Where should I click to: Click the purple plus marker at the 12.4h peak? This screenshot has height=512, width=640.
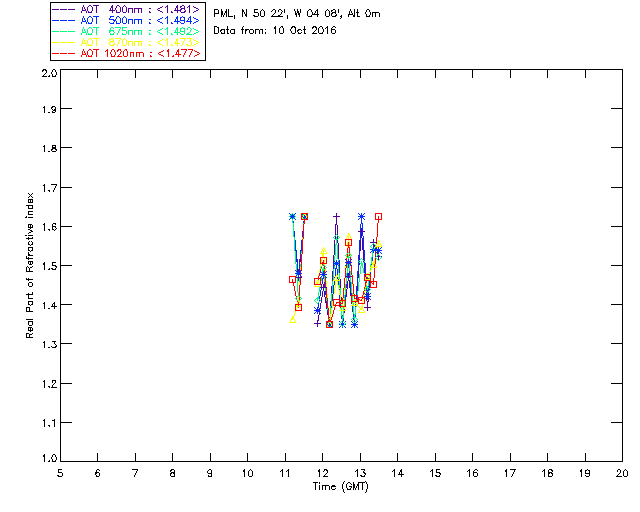[336, 216]
